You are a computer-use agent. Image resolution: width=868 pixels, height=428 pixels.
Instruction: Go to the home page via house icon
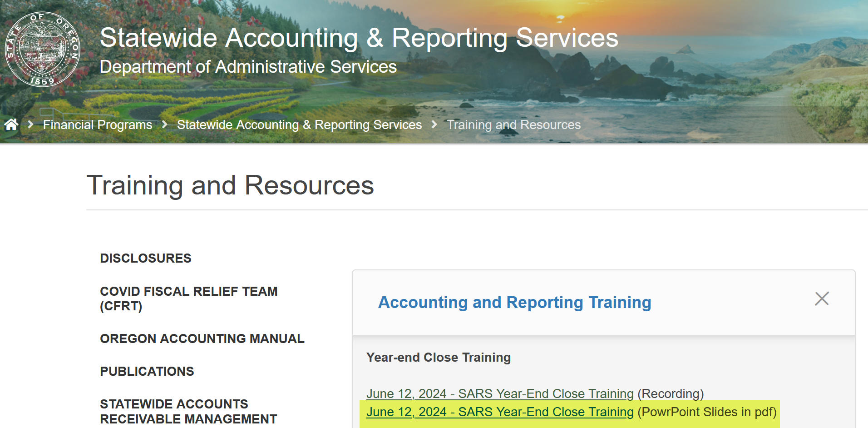tap(11, 124)
